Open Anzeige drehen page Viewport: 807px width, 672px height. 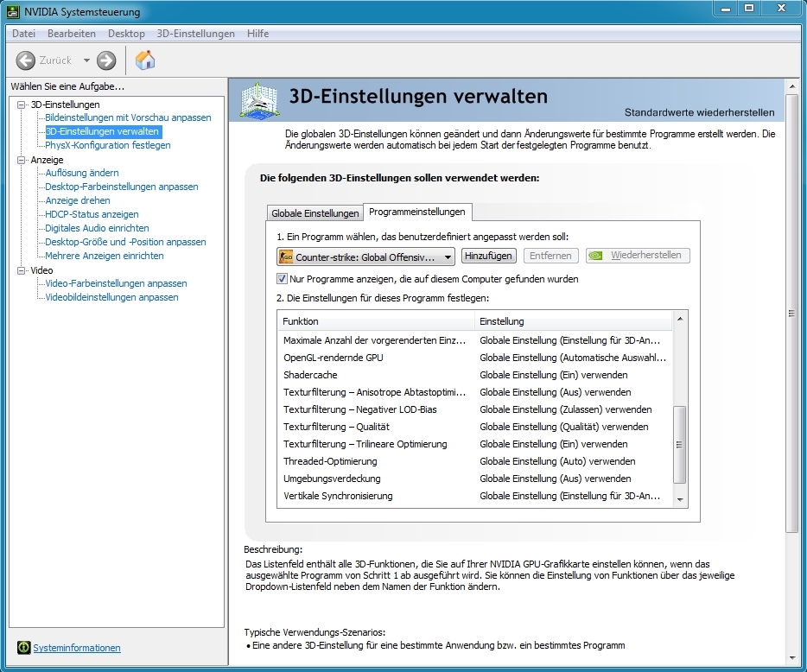click(x=78, y=200)
